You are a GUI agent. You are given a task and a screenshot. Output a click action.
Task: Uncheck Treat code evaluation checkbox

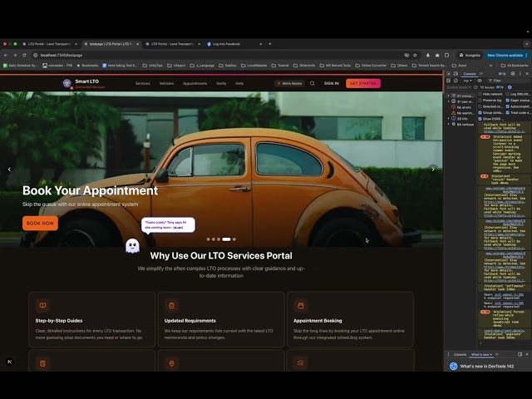(508, 113)
